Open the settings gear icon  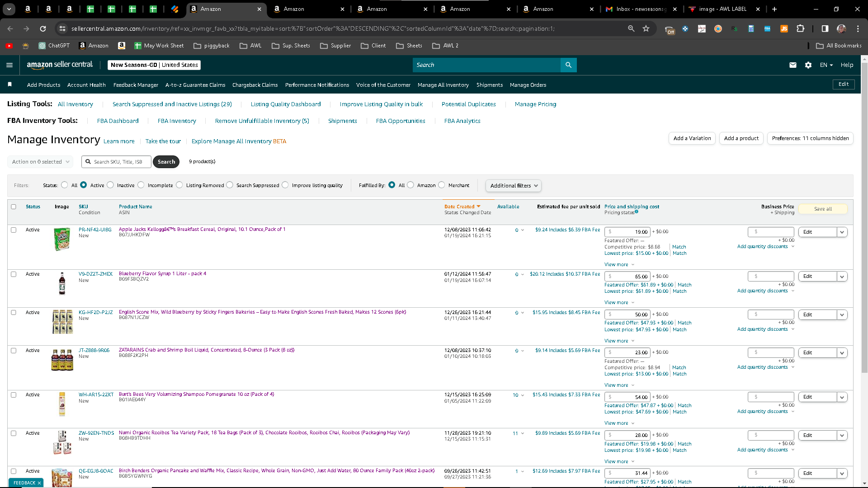(808, 65)
